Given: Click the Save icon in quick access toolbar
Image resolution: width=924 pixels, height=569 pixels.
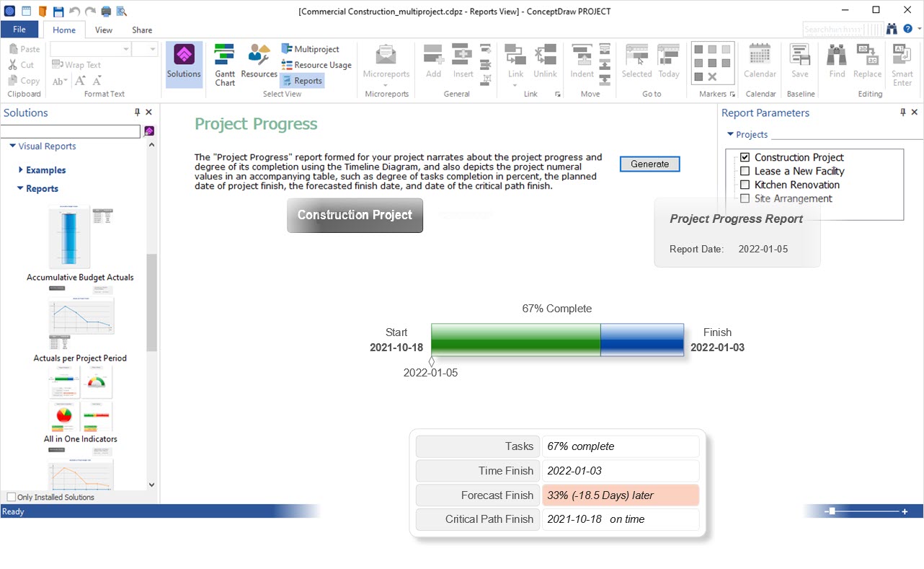Looking at the screenshot, I should (x=58, y=11).
